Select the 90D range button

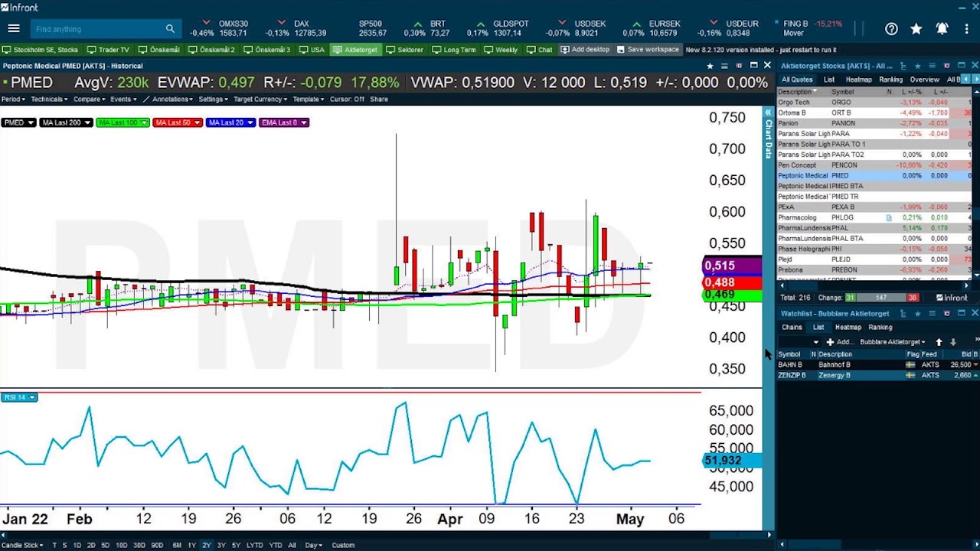[157, 546]
